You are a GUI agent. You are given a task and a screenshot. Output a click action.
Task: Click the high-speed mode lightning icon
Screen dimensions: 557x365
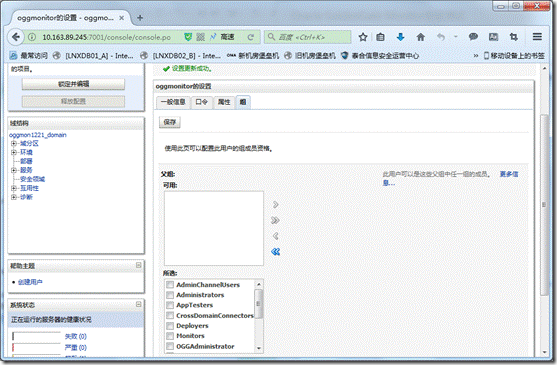pyautogui.click(x=213, y=37)
